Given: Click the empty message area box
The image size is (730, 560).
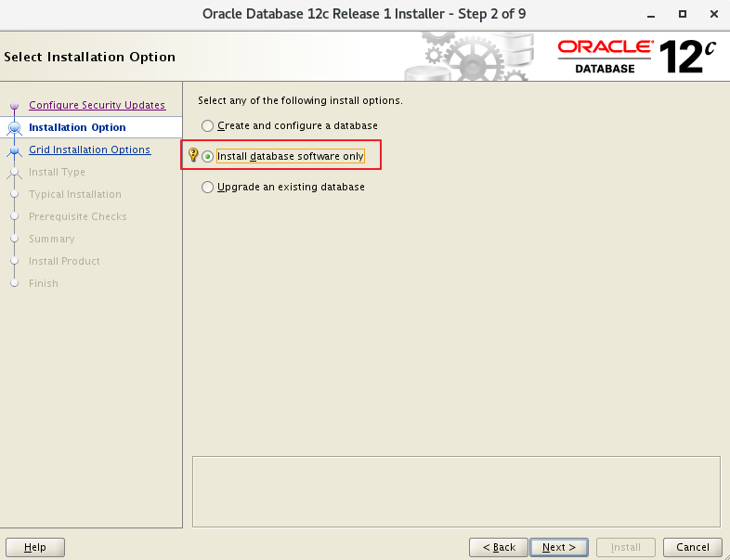Looking at the screenshot, I should [x=456, y=491].
